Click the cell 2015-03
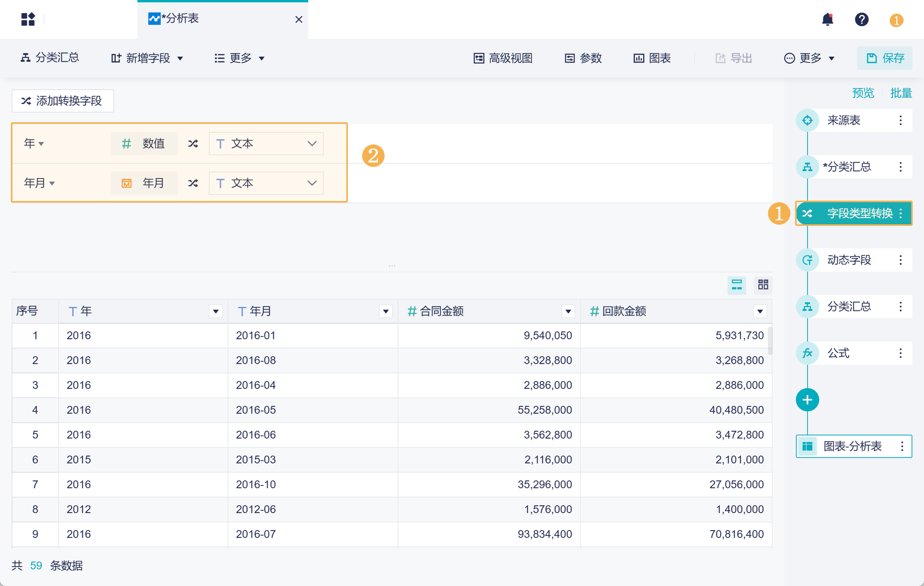Screen dimensions: 924x586 click(313, 460)
